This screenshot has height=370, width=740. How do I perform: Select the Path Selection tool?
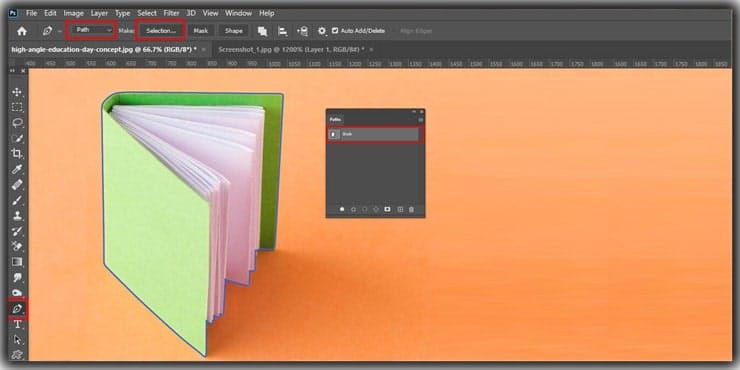click(17, 339)
